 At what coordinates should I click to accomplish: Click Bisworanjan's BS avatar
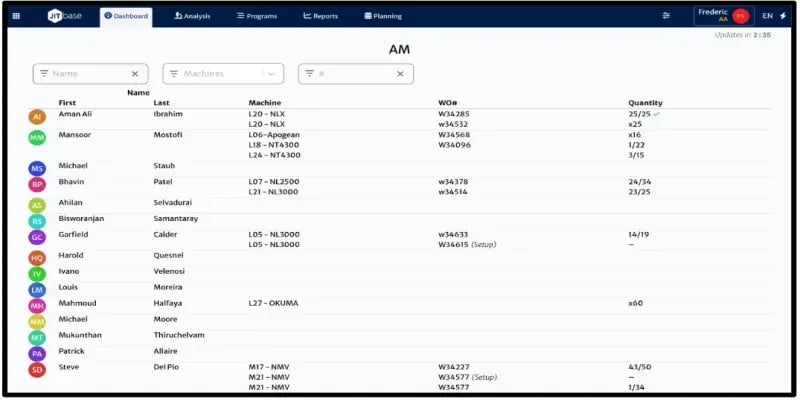point(37,221)
